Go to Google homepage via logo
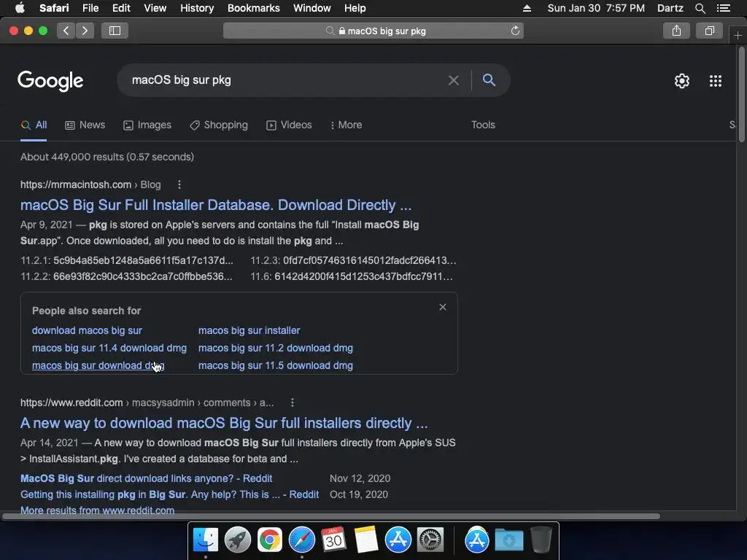Screen dimensions: 747x560 click(50, 81)
